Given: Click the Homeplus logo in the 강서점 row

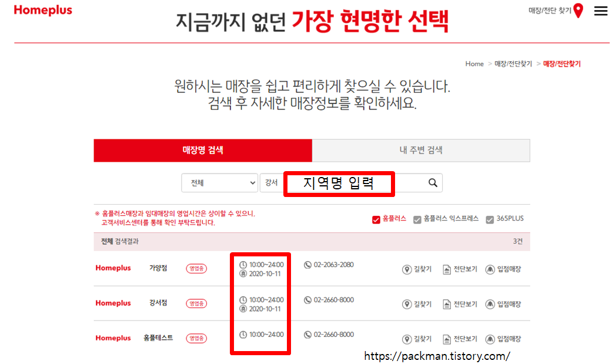Looking at the screenshot, I should 113,303.
